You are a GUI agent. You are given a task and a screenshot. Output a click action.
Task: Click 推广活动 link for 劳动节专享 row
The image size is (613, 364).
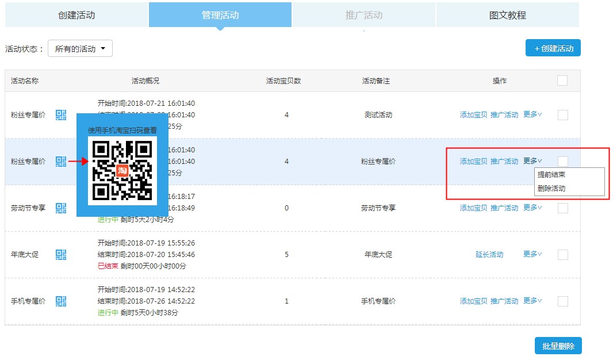click(x=504, y=208)
